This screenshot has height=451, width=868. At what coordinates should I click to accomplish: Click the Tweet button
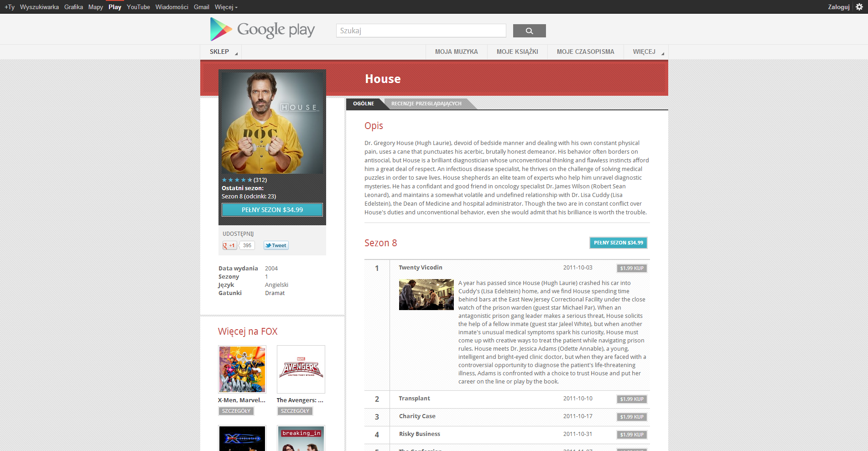click(276, 245)
